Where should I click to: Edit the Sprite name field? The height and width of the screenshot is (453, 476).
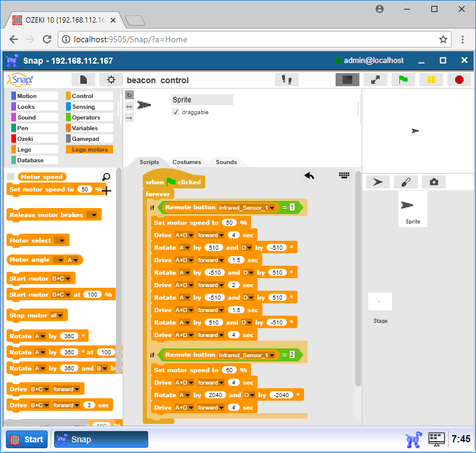(x=202, y=100)
